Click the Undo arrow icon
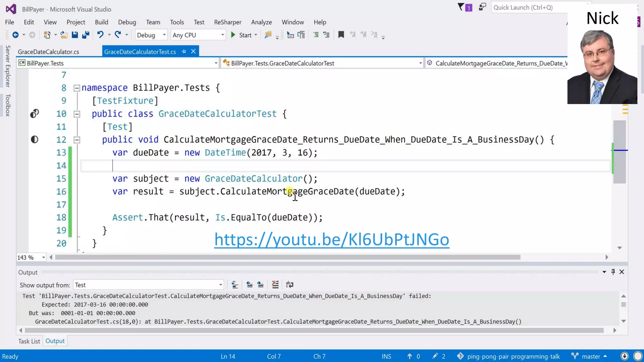Image resolution: width=644 pixels, height=362 pixels. (x=100, y=35)
